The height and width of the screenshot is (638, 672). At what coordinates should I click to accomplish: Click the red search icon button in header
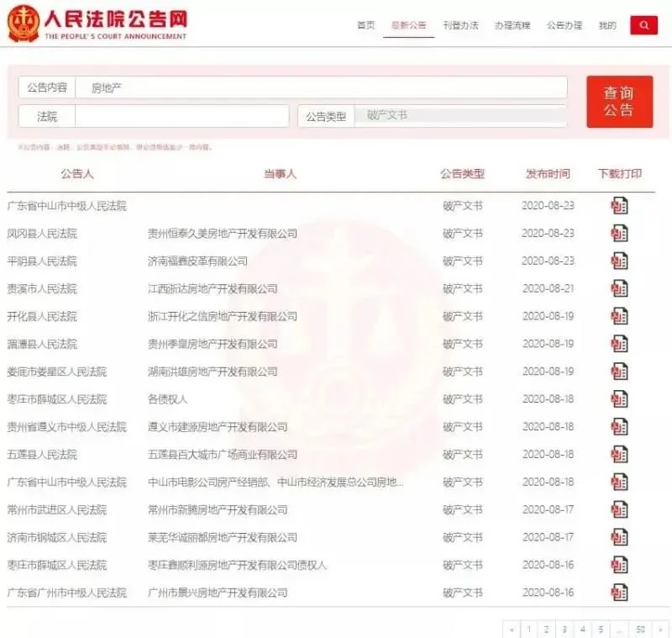643,25
